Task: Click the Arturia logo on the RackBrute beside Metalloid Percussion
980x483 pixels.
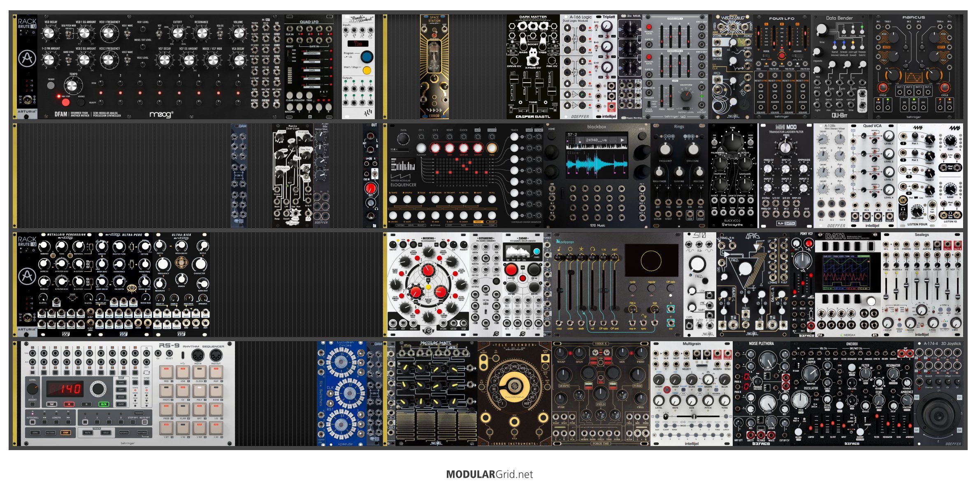Action: coord(27,276)
